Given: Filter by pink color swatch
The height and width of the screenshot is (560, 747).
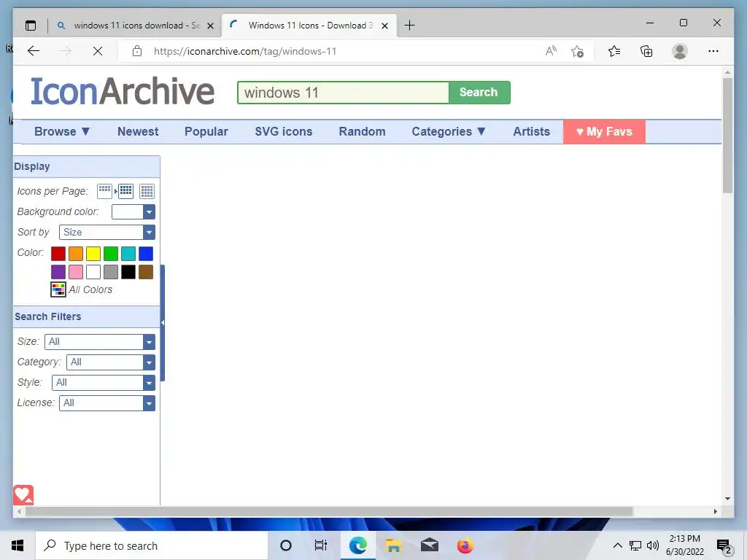Looking at the screenshot, I should [76, 272].
